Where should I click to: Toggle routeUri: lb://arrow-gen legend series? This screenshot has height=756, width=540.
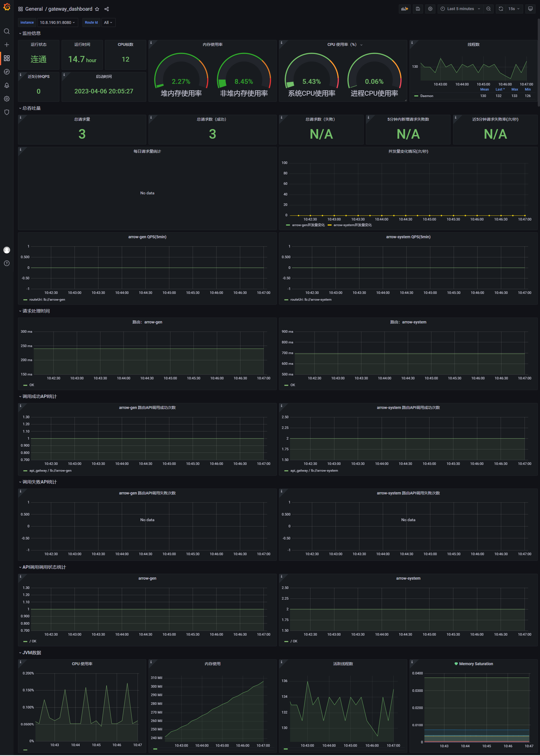coord(47,300)
